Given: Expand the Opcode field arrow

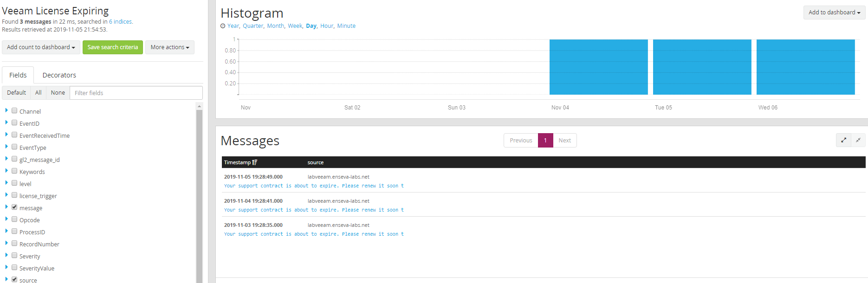Looking at the screenshot, I should coord(6,219).
